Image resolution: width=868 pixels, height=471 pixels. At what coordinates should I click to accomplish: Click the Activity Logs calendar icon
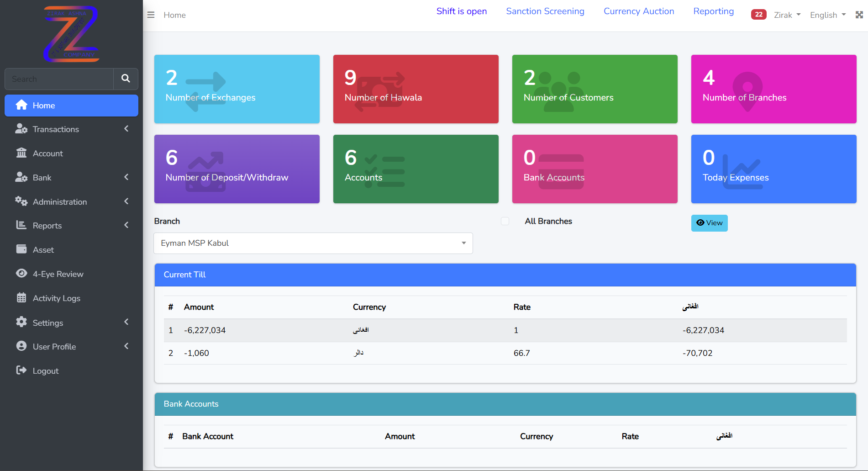21,298
